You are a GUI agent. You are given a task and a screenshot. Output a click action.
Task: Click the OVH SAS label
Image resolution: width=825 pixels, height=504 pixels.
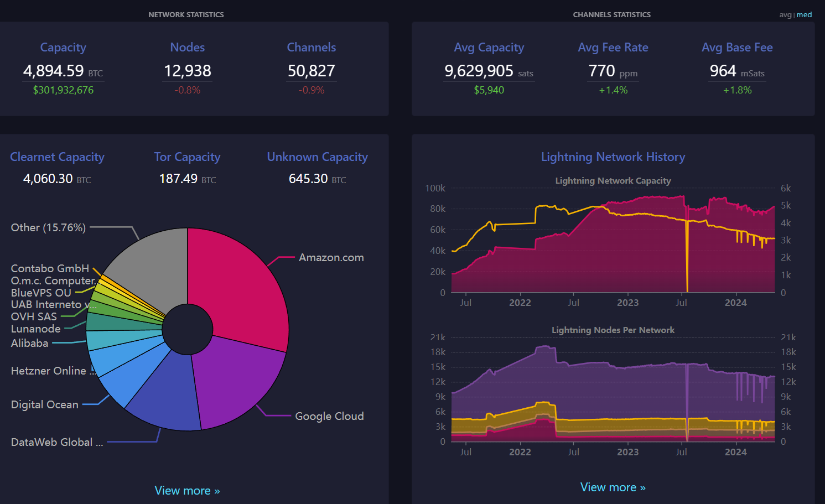click(34, 316)
